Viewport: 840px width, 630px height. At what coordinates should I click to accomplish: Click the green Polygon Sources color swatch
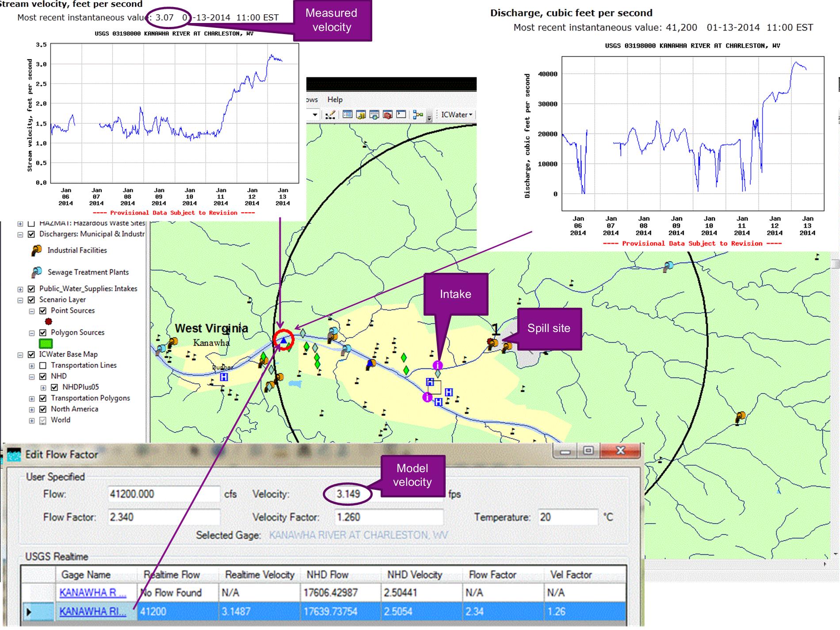pos(46,344)
